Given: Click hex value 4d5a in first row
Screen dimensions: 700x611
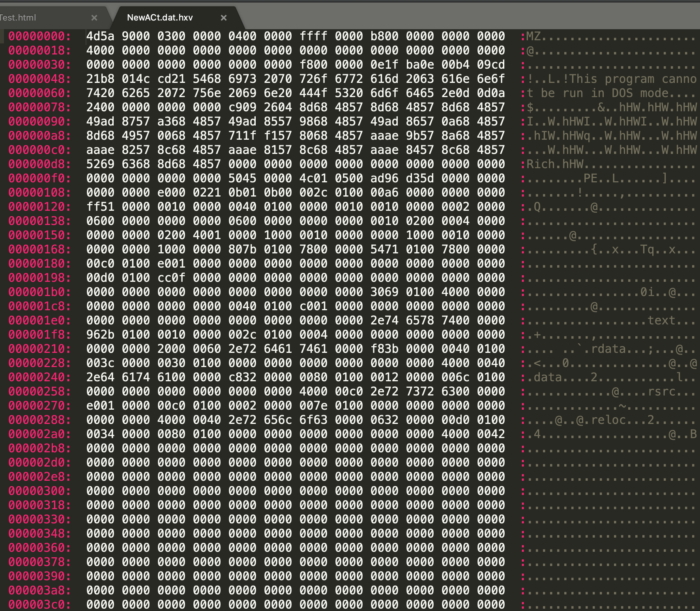Looking at the screenshot, I should tap(100, 36).
